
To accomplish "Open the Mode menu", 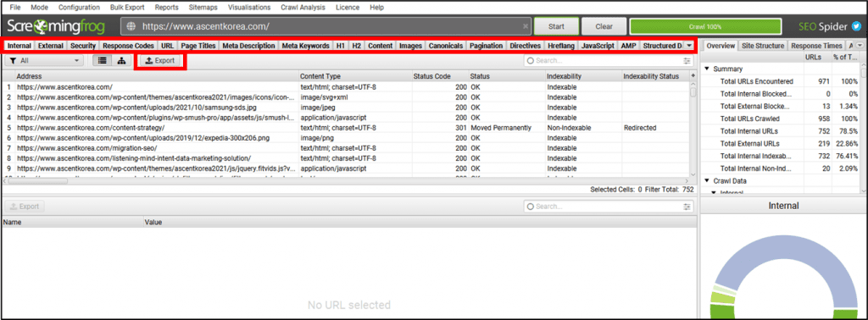I will pyautogui.click(x=39, y=8).
